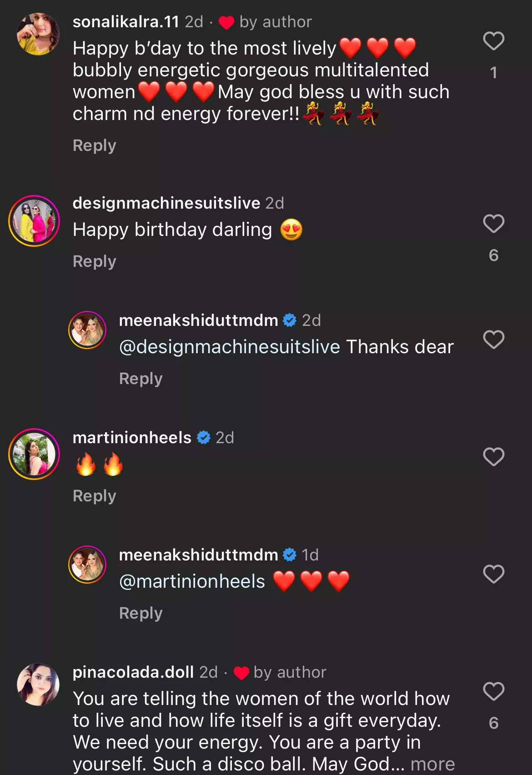
Task: Like designmachinesuitslive's Happy birthday darling comment
Action: tap(493, 224)
